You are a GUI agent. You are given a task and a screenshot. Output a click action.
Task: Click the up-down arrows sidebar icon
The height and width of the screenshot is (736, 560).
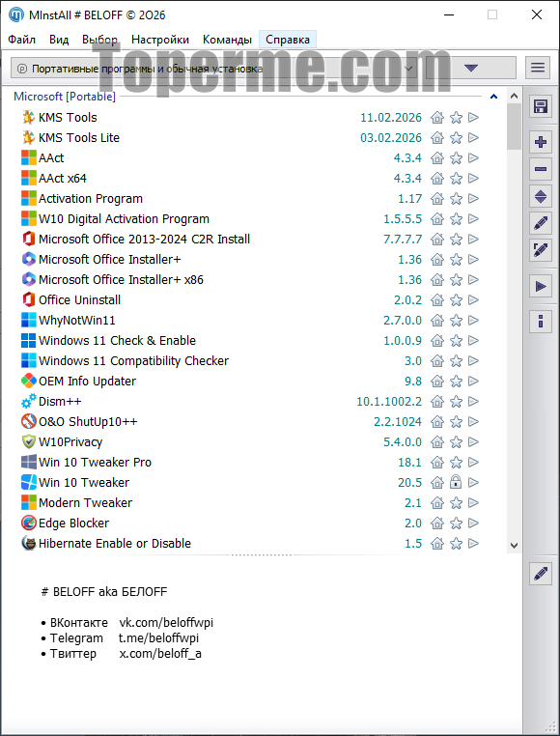click(x=541, y=196)
